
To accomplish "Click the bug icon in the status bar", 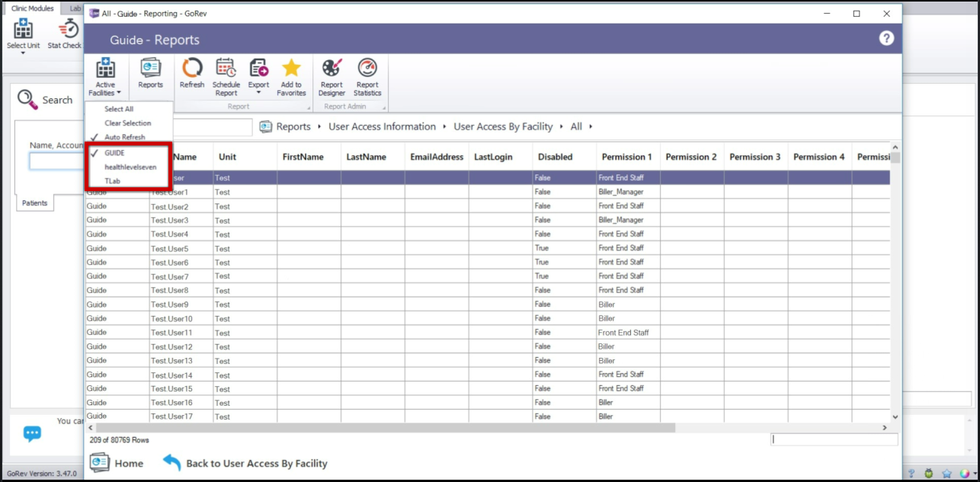I will pos(928,474).
